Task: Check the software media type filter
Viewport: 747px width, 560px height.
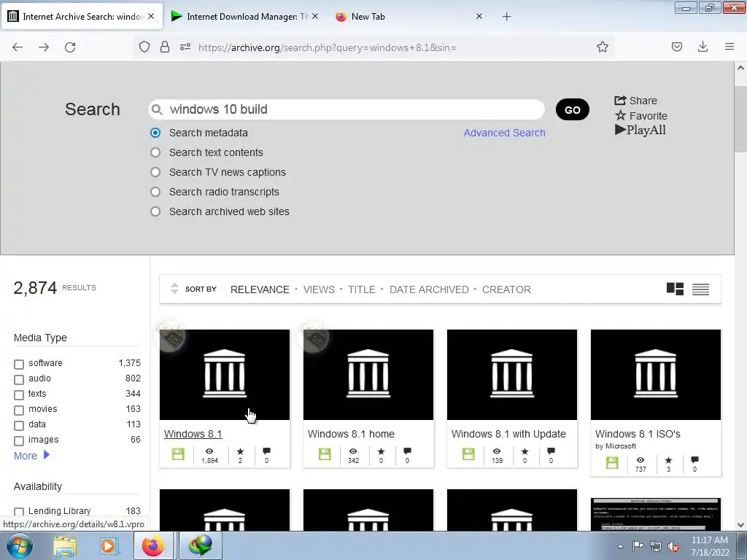Action: click(19, 365)
